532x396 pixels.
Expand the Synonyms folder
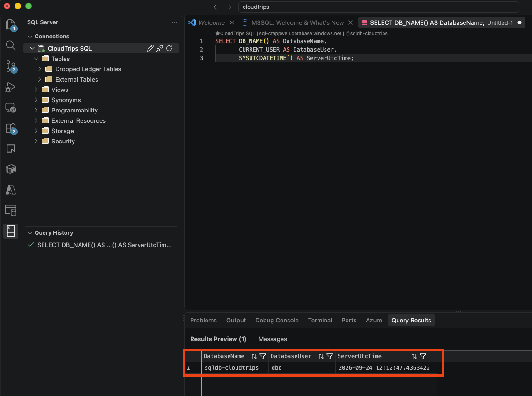(37, 100)
